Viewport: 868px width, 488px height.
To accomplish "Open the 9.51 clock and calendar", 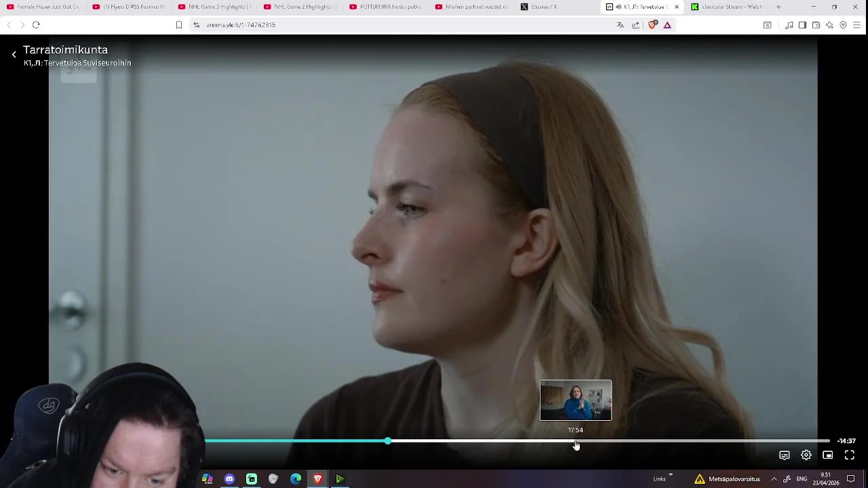I will [x=826, y=479].
